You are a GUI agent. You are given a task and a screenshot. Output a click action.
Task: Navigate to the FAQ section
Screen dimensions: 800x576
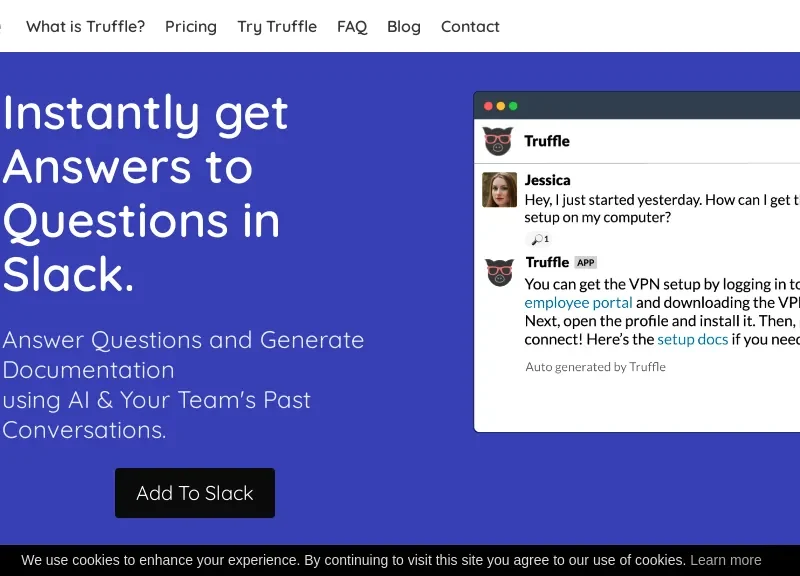[352, 27]
